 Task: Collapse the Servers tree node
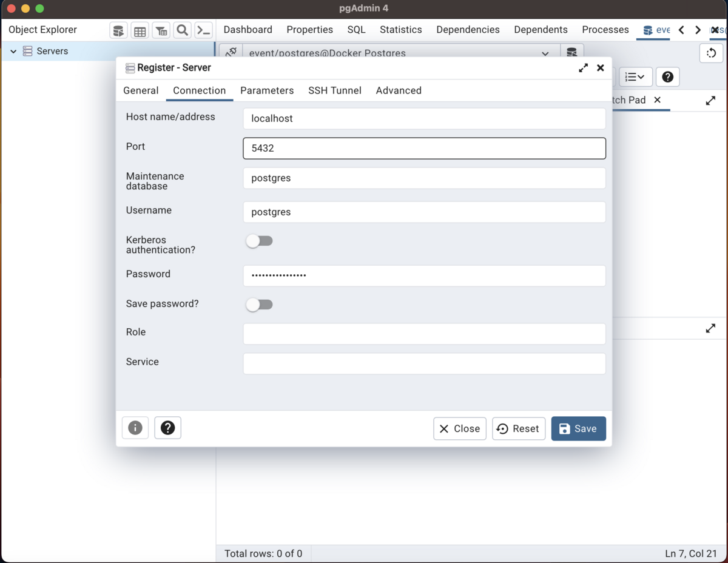tap(13, 52)
